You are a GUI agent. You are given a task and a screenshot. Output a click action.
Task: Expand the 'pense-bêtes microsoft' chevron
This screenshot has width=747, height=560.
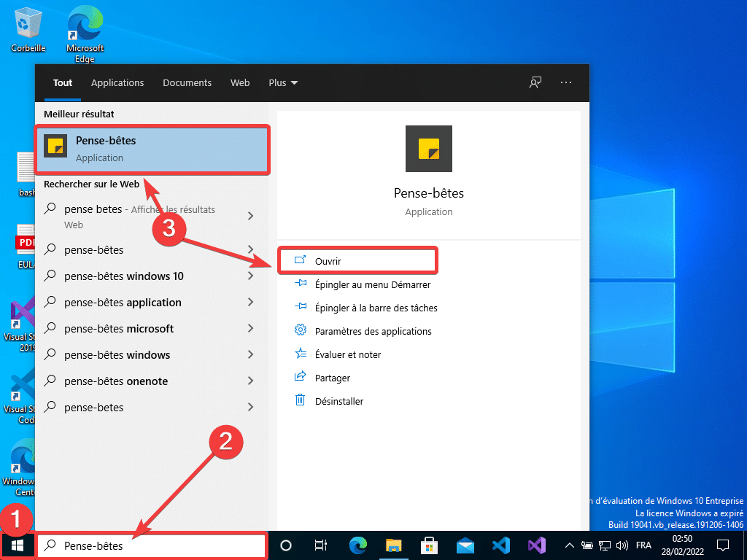(x=251, y=328)
